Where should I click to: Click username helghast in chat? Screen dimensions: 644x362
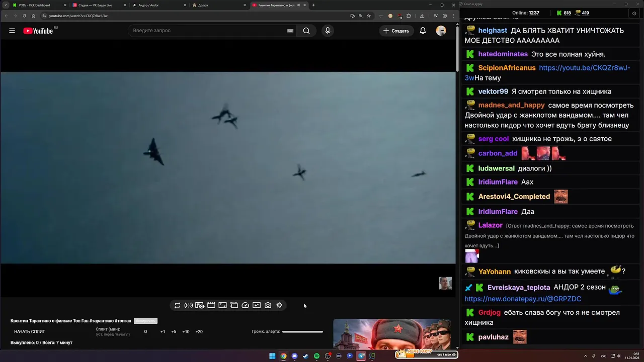click(493, 31)
